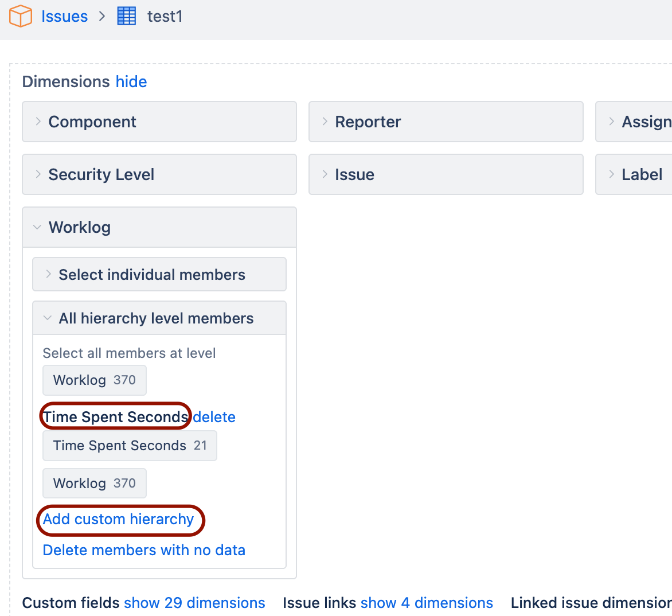Click the orange cube Issues icon

click(21, 16)
